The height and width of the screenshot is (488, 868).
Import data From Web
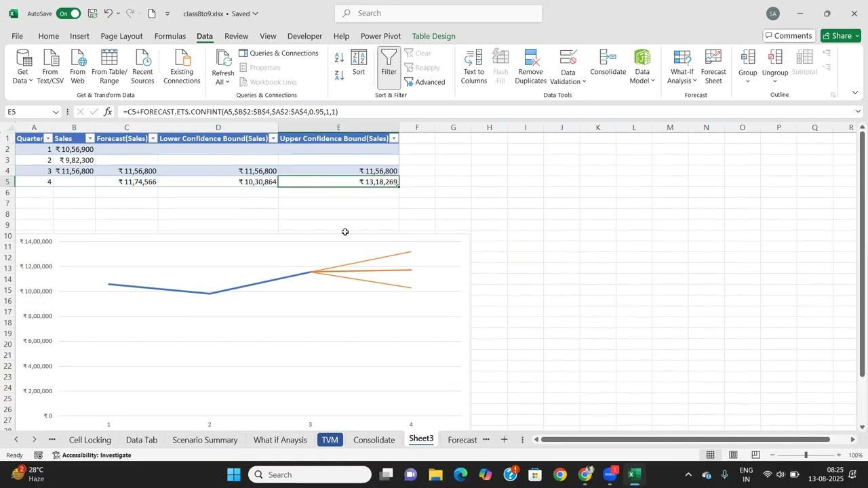pos(78,66)
